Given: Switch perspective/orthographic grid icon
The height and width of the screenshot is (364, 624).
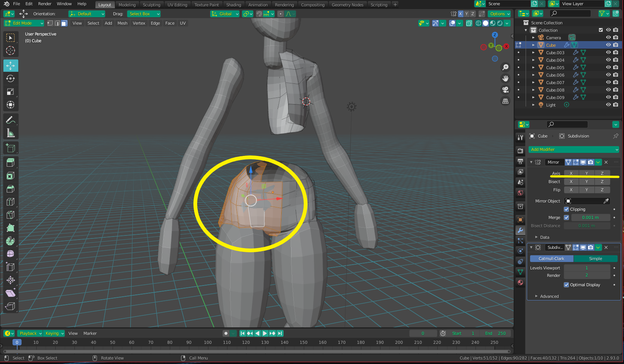Looking at the screenshot, I should tap(505, 101).
